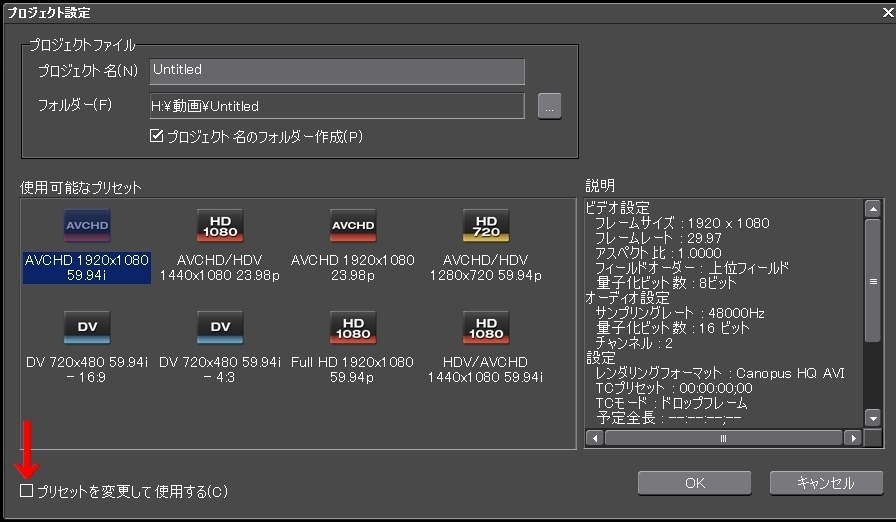
Task: Click the ビデオ設定 heading in description
Action: 618,208
